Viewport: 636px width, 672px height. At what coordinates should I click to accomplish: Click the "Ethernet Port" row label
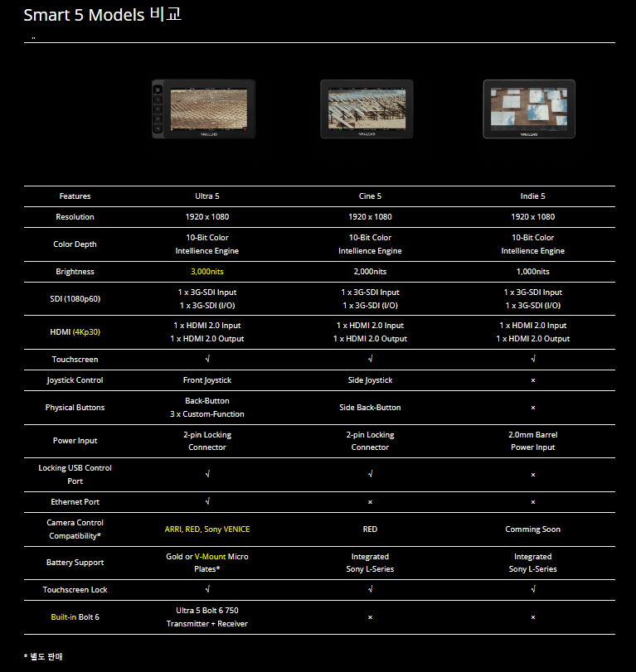(x=75, y=502)
